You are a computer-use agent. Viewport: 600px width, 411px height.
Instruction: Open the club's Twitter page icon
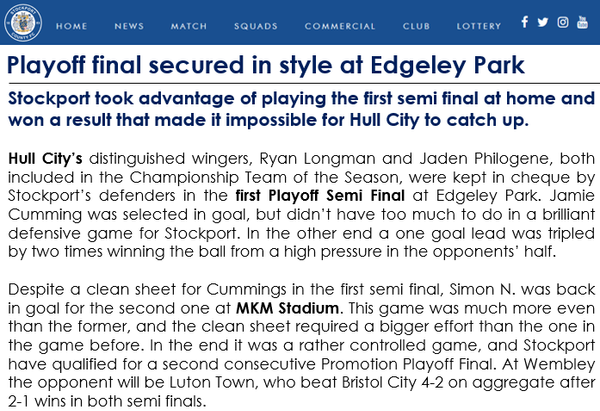pyautogui.click(x=543, y=22)
